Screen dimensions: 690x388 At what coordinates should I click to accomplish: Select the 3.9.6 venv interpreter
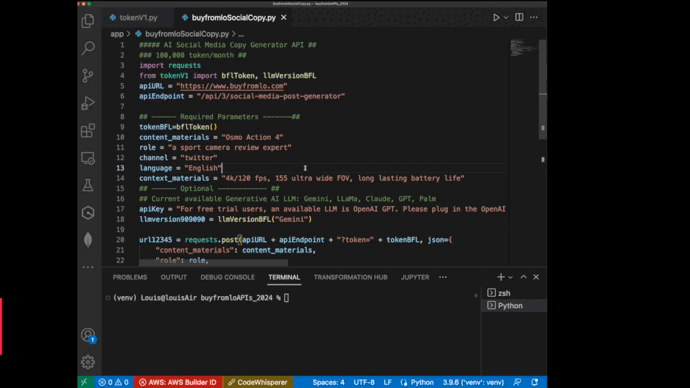[x=473, y=382]
